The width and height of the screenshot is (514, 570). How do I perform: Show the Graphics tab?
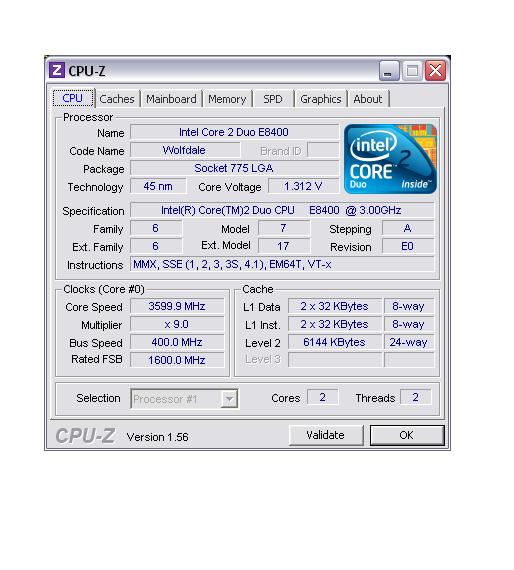[x=321, y=99]
